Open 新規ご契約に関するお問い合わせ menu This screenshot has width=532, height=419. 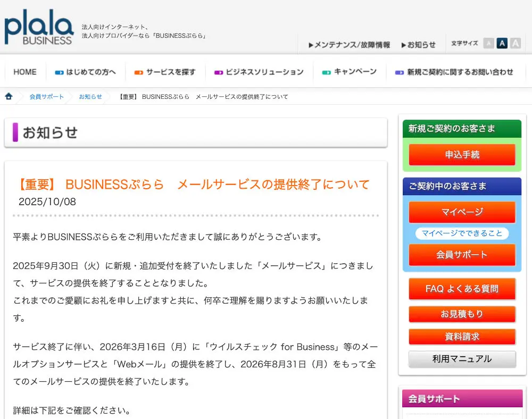[454, 72]
